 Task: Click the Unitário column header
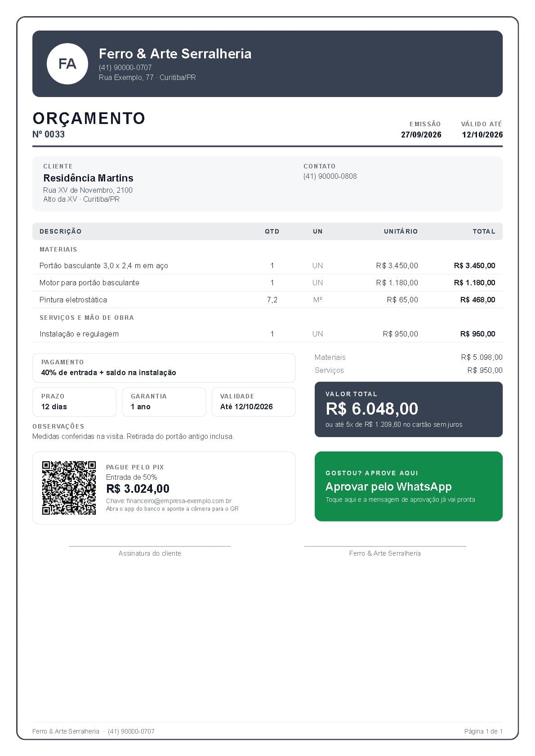click(x=401, y=231)
